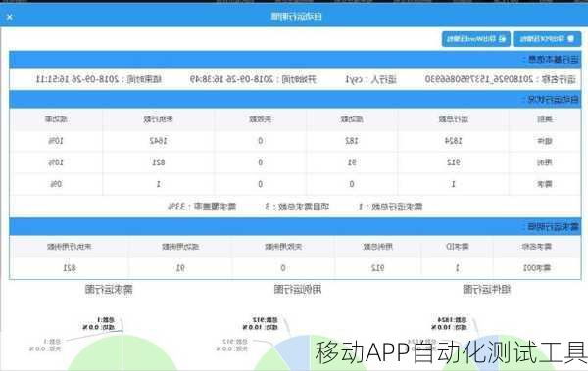This screenshot has width=588, height=371.
Task: Select start time 2018-09-26 16:38:49
Action: click(231, 79)
